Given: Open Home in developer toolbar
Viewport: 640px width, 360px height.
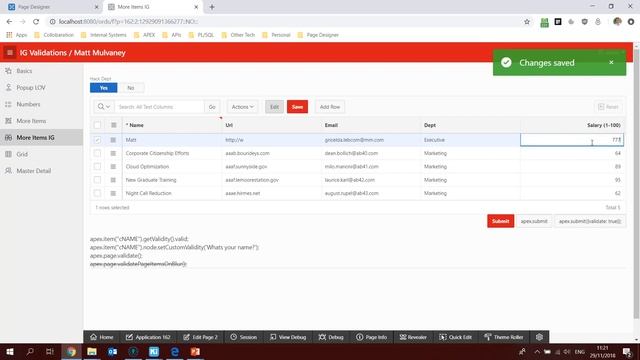Looking at the screenshot, I should click(102, 337).
